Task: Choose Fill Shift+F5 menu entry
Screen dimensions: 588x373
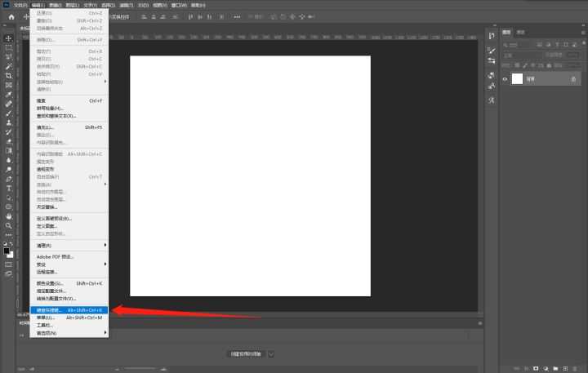Action: pos(69,127)
